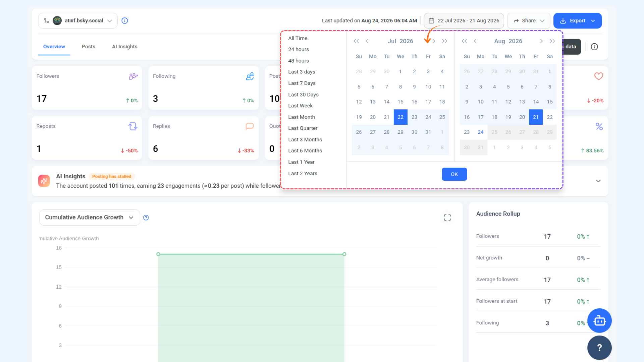Click the Reposts card icon
Screen dimensions: 644x362
pyautogui.click(x=133, y=126)
